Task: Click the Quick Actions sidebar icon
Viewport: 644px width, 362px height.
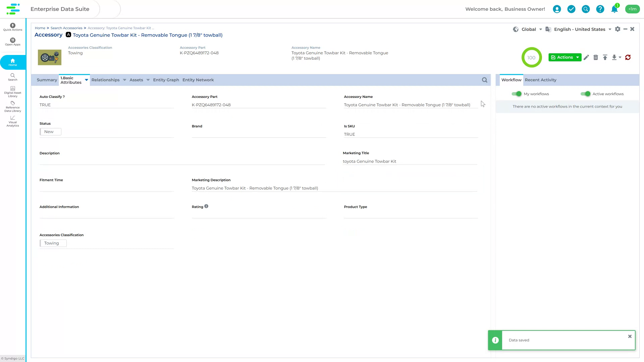Action: pyautogui.click(x=12, y=26)
